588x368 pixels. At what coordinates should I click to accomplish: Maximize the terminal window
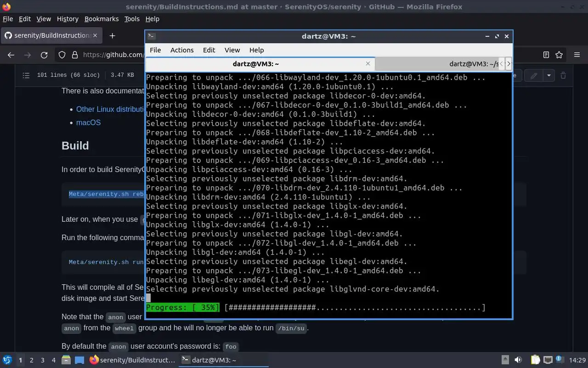497,36
